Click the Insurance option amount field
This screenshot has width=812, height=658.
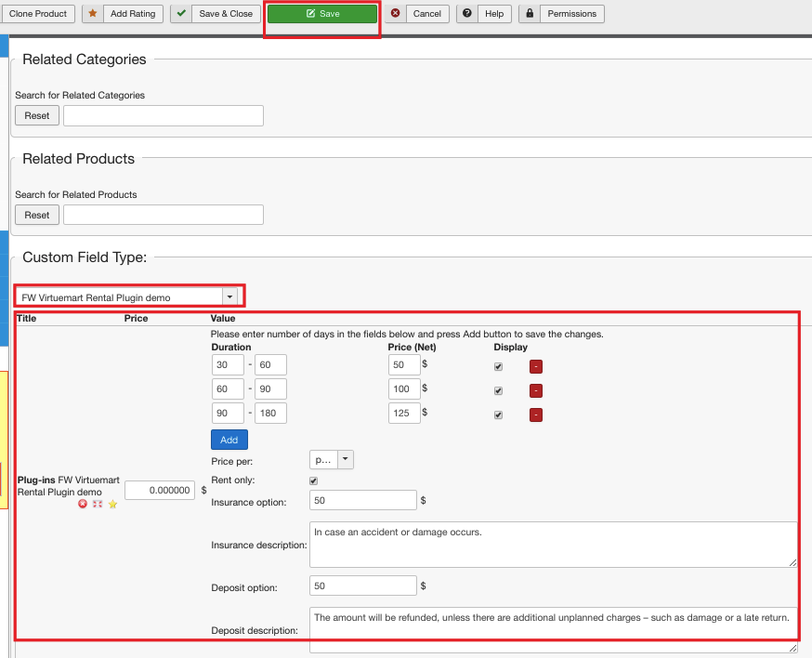click(363, 501)
